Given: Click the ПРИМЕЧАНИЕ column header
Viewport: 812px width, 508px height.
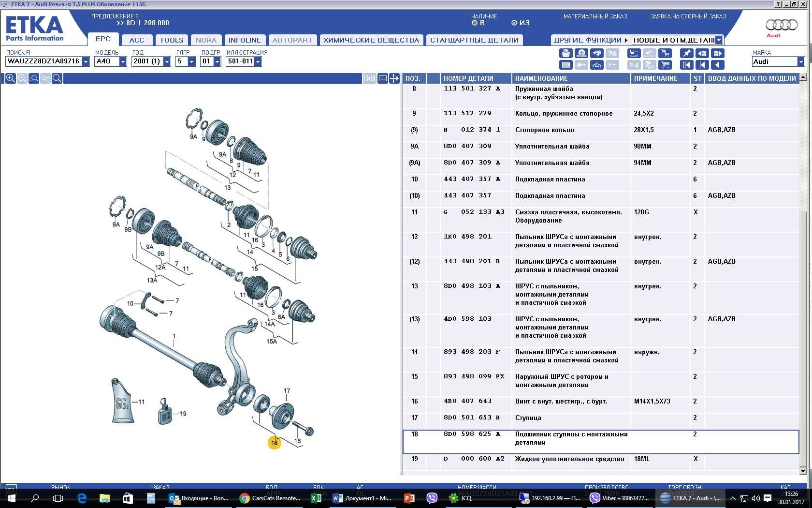Looking at the screenshot, I should point(660,78).
